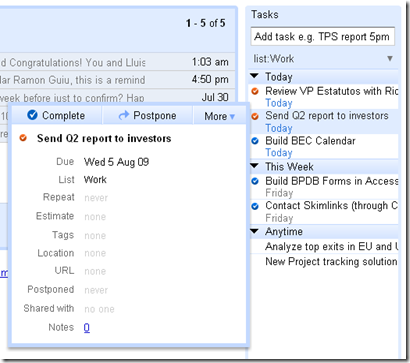Open the email received at 4:50 pm
Viewport: 410px width, 363px height.
(117, 80)
